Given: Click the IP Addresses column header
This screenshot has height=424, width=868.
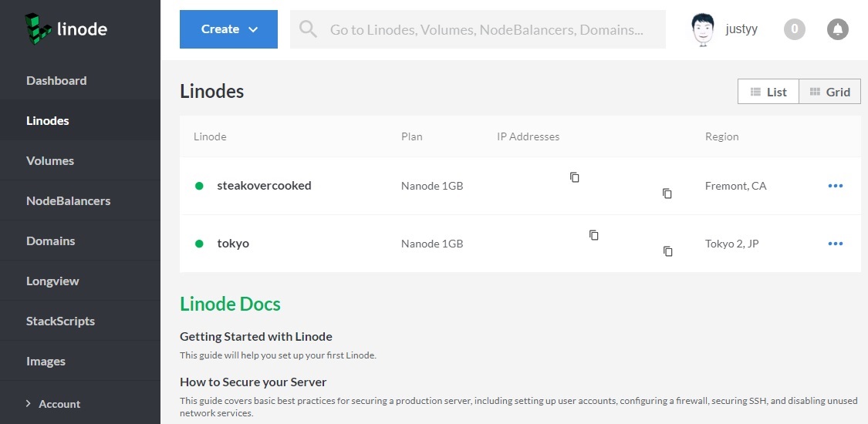Looking at the screenshot, I should click(x=528, y=136).
